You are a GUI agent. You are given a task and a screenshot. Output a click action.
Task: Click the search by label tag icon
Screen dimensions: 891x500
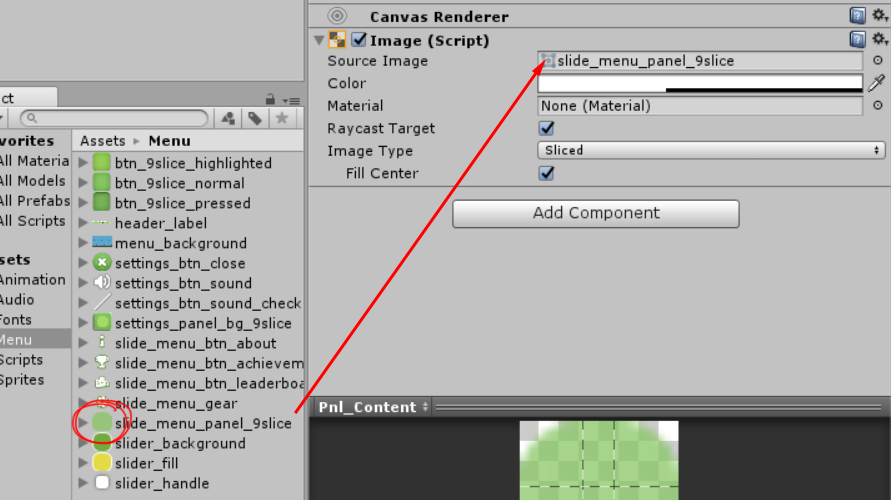point(255,118)
